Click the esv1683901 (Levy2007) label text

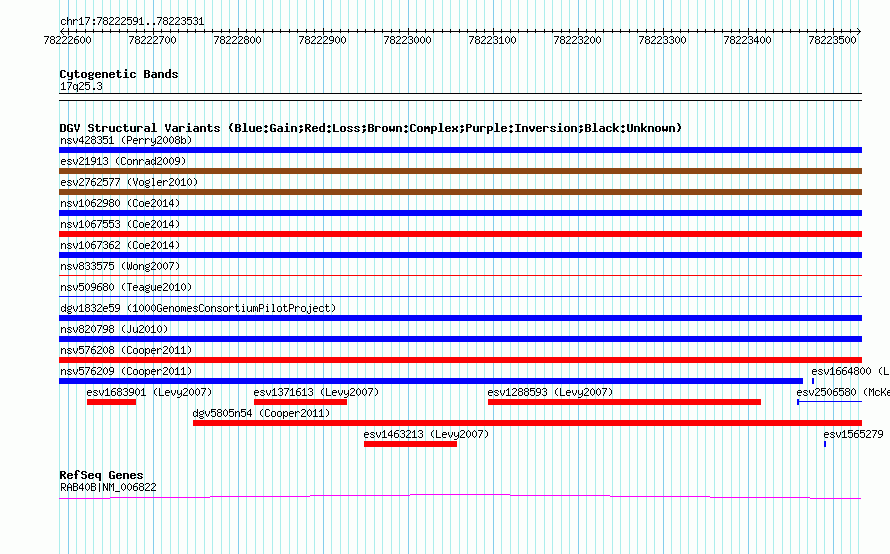[x=149, y=392]
